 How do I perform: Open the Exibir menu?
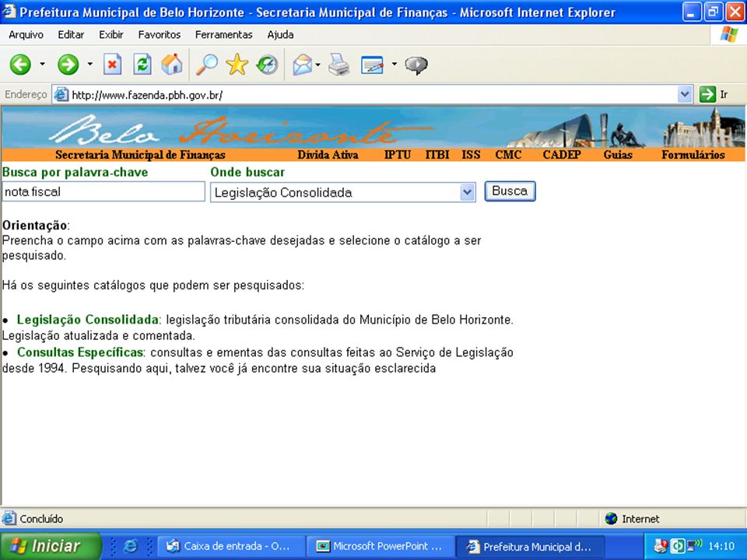pos(111,35)
